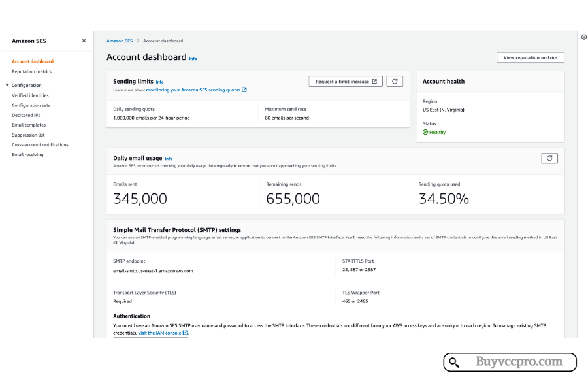This screenshot has height=392, width=588.
Task: Click Info link beside Sending limits
Action: (159, 82)
